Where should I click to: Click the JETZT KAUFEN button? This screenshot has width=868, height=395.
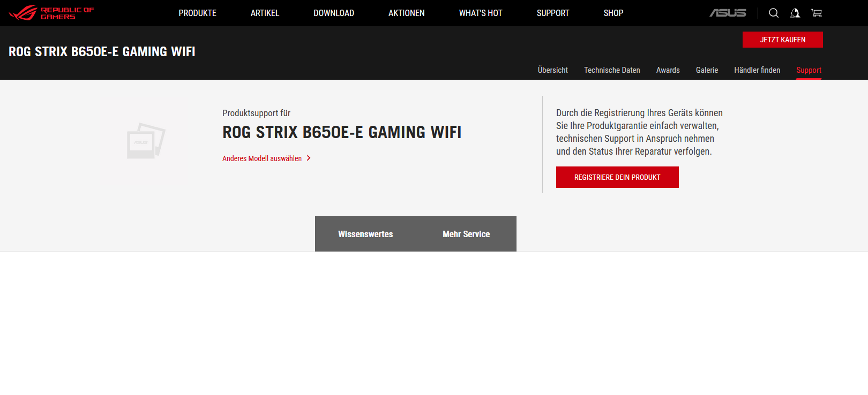(783, 40)
